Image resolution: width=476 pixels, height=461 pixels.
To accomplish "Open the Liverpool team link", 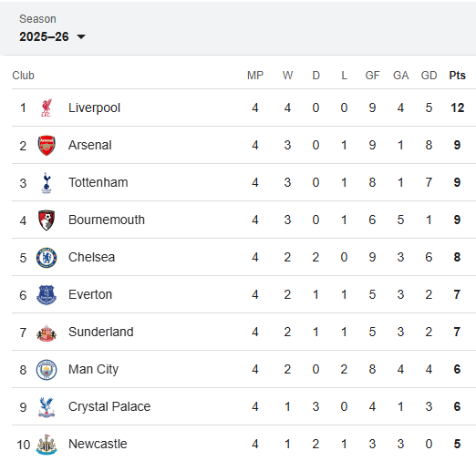I will point(94,108).
